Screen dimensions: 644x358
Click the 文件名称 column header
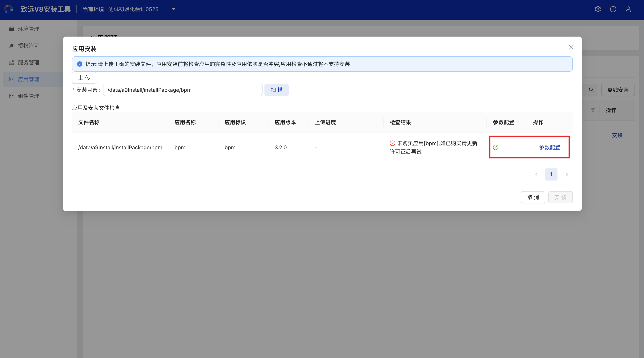(x=89, y=122)
